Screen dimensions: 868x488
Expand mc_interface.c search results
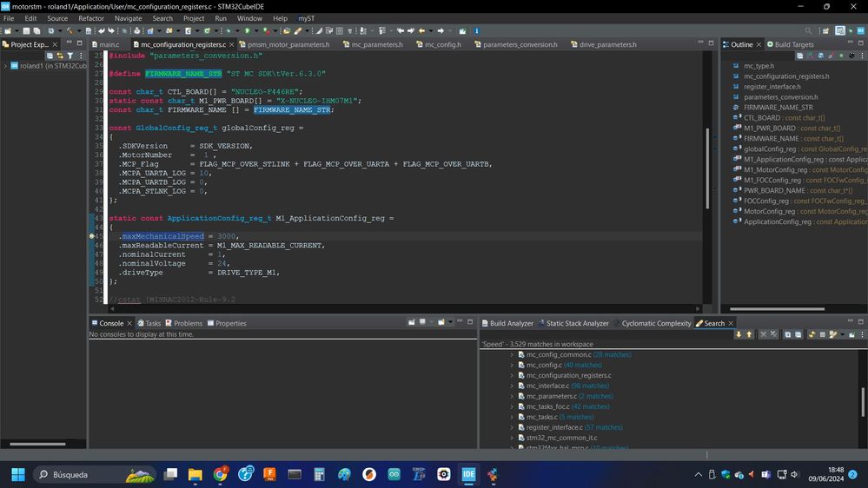(512, 386)
